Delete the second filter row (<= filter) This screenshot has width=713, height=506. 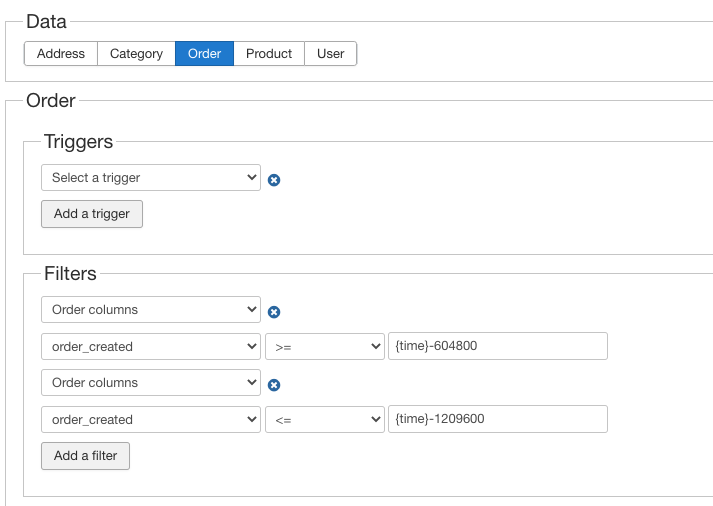(274, 385)
